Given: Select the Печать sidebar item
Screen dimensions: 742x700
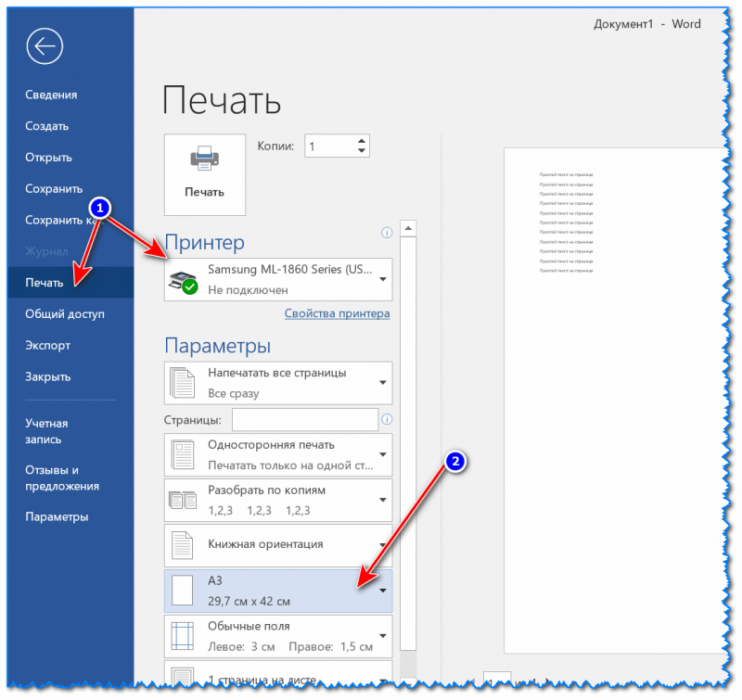Looking at the screenshot, I should (70, 283).
